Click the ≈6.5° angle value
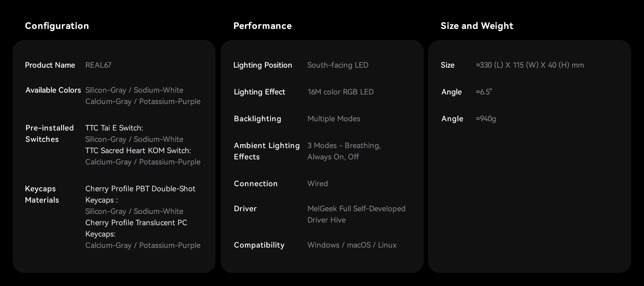This screenshot has height=286, width=644. (484, 92)
